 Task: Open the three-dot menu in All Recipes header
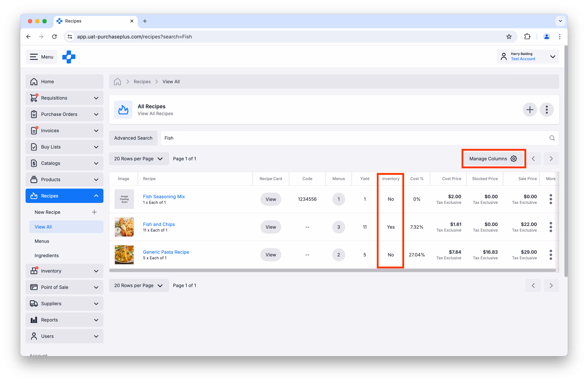pyautogui.click(x=547, y=110)
